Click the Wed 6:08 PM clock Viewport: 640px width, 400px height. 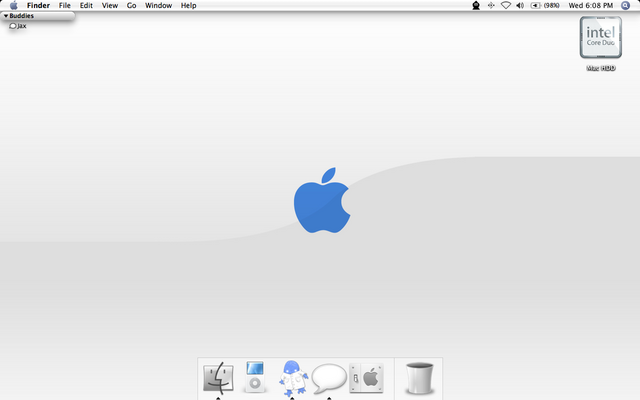point(591,5)
